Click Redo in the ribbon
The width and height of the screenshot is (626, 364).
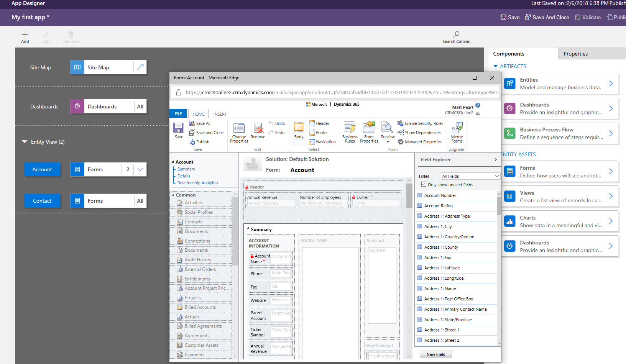pos(277,133)
